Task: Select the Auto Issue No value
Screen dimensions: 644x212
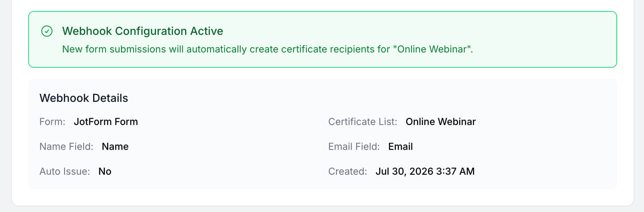Action: (105, 171)
